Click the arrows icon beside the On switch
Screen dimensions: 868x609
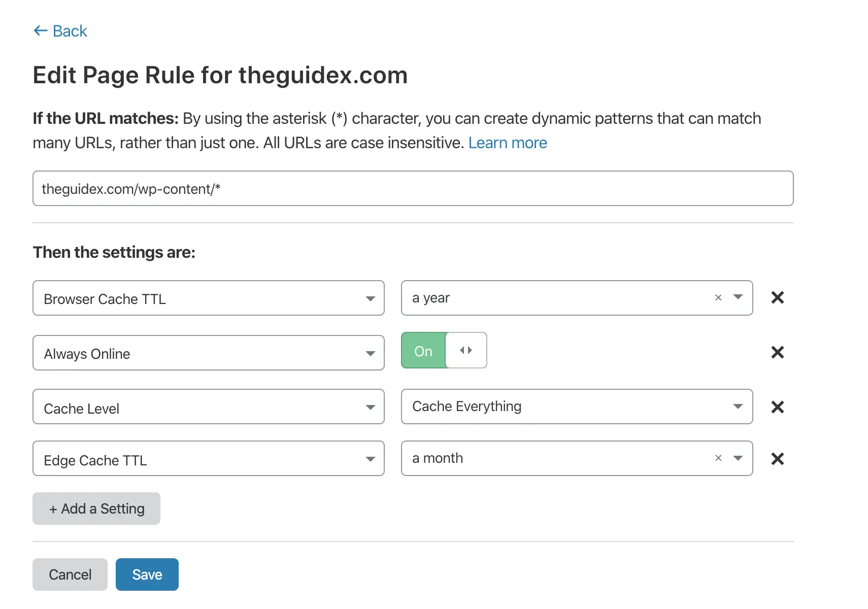tap(466, 350)
